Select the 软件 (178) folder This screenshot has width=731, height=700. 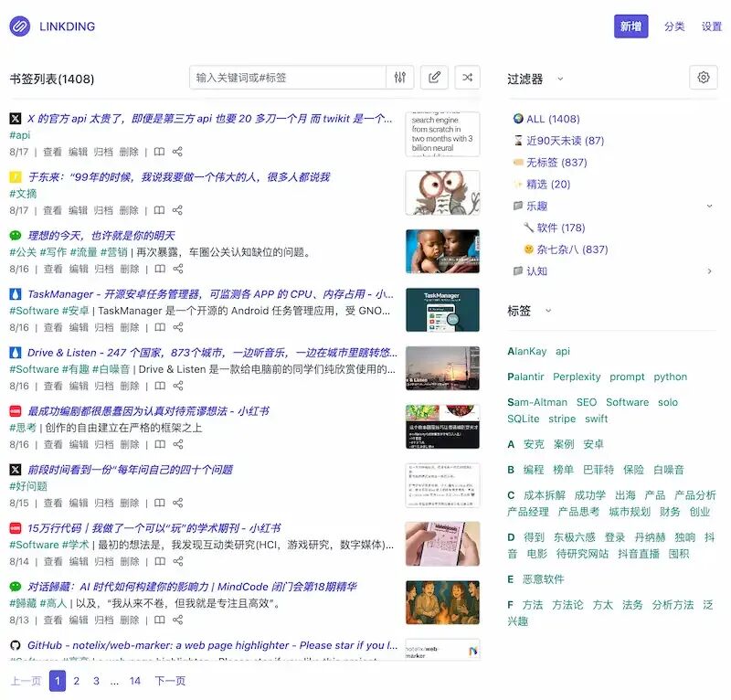point(560,228)
